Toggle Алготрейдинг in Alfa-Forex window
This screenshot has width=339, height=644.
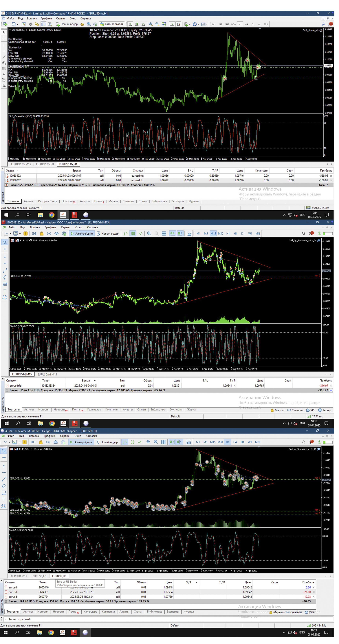click(82, 234)
